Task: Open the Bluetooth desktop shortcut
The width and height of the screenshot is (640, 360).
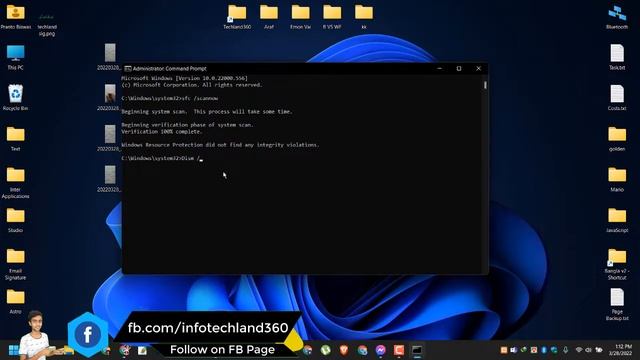Action: tap(617, 17)
